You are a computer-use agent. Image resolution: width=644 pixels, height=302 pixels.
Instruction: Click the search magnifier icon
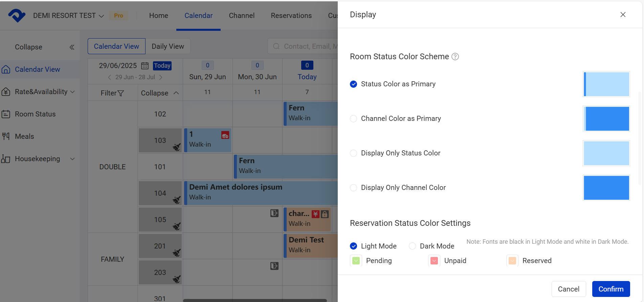click(x=276, y=46)
